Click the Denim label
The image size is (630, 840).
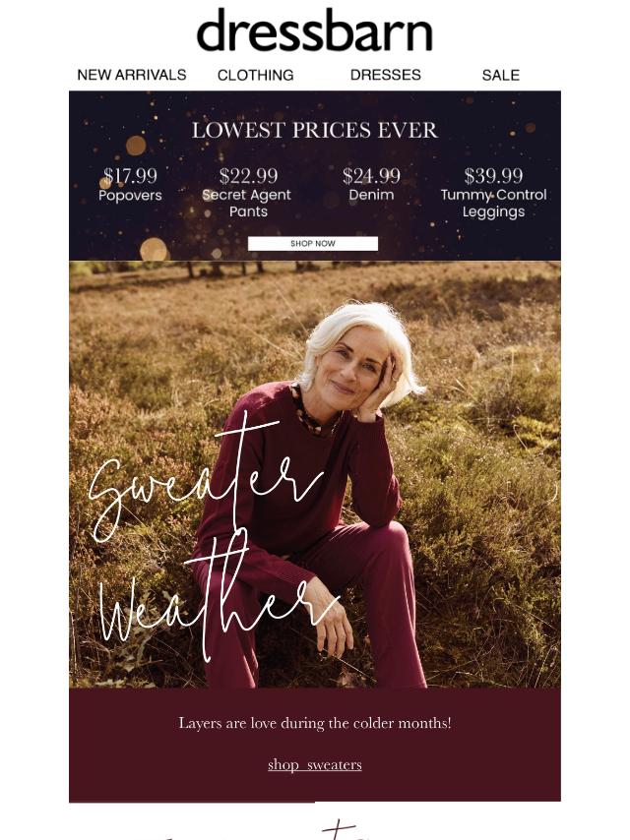point(371,195)
